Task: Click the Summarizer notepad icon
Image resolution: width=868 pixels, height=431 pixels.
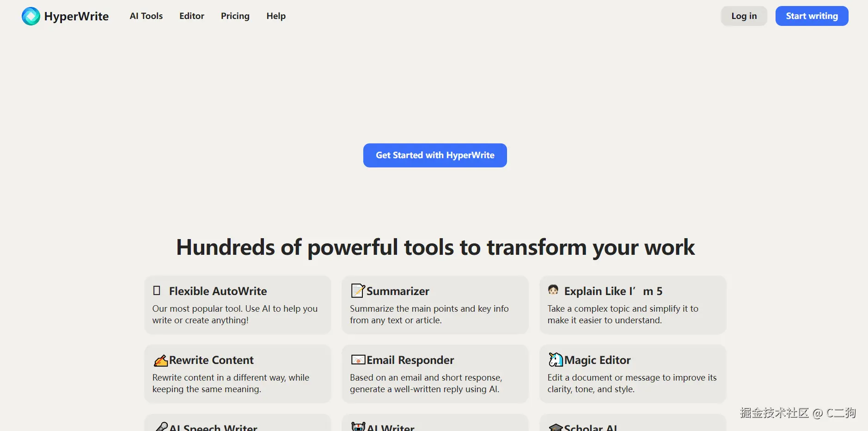Action: (x=358, y=291)
